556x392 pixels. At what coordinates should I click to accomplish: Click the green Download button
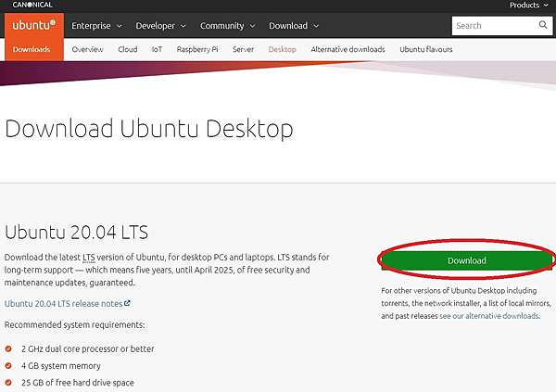pos(467,260)
